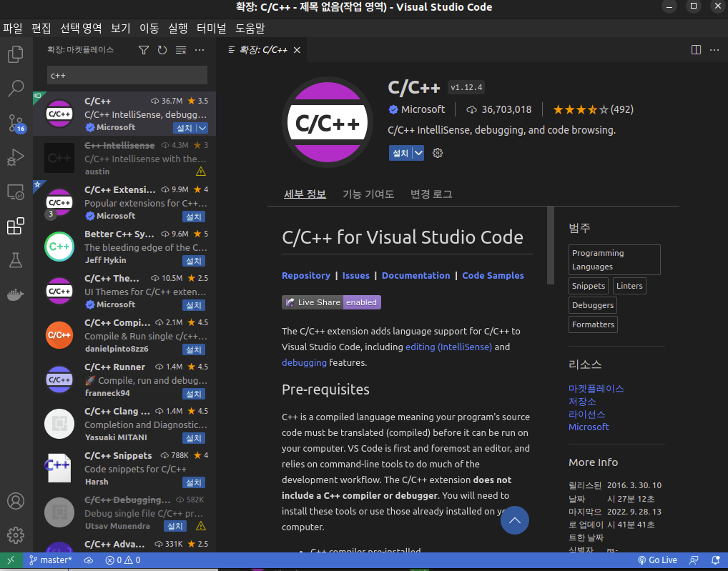Viewport: 728px width, 571px height.
Task: Click warning icon on C++ Intellisense entry
Action: coord(200,172)
